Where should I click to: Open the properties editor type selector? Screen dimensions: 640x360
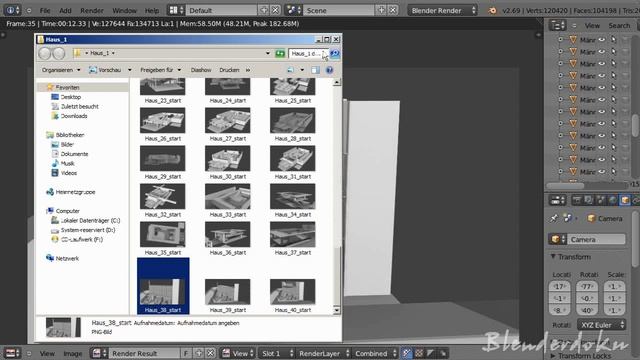tap(557, 200)
